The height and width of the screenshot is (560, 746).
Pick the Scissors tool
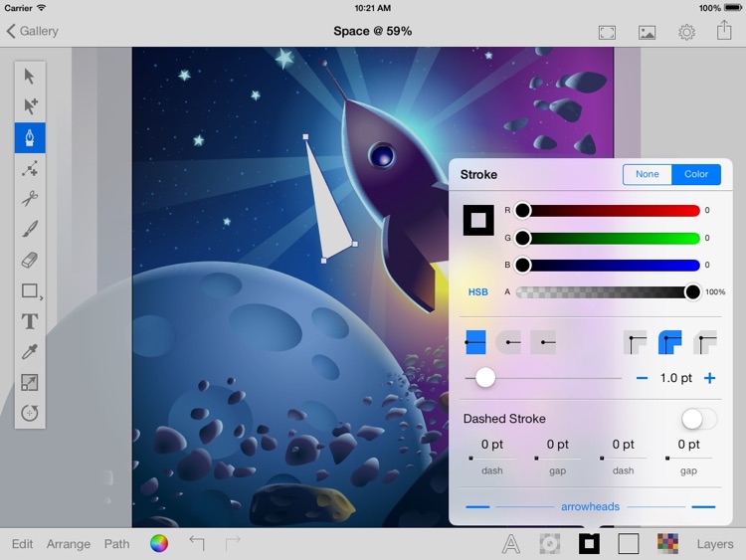[30, 198]
